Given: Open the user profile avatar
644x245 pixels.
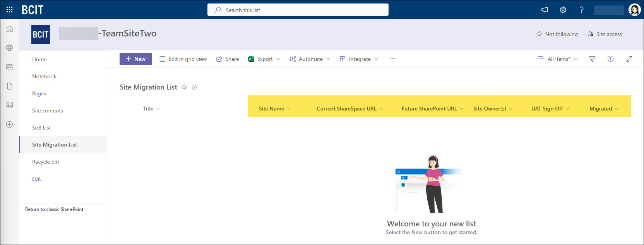Looking at the screenshot, I should tap(635, 10).
